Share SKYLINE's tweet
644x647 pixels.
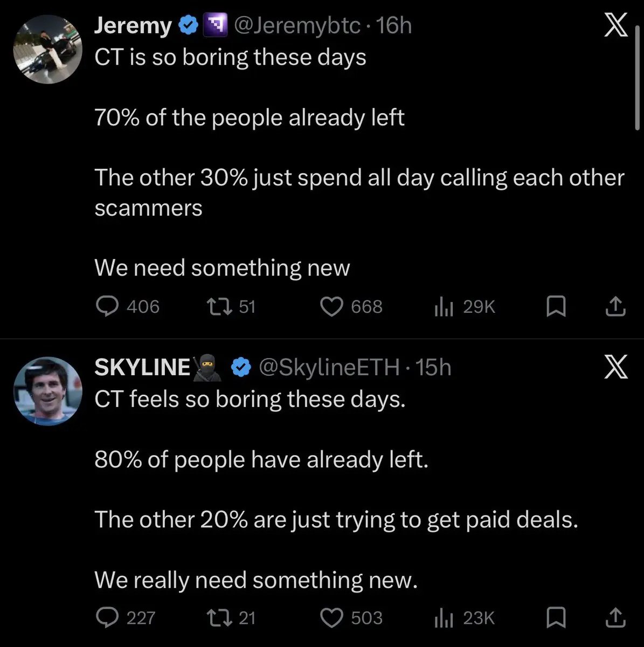coord(615,618)
